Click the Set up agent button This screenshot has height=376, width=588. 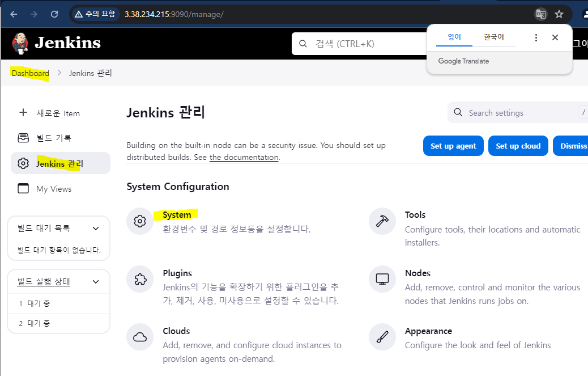click(453, 146)
